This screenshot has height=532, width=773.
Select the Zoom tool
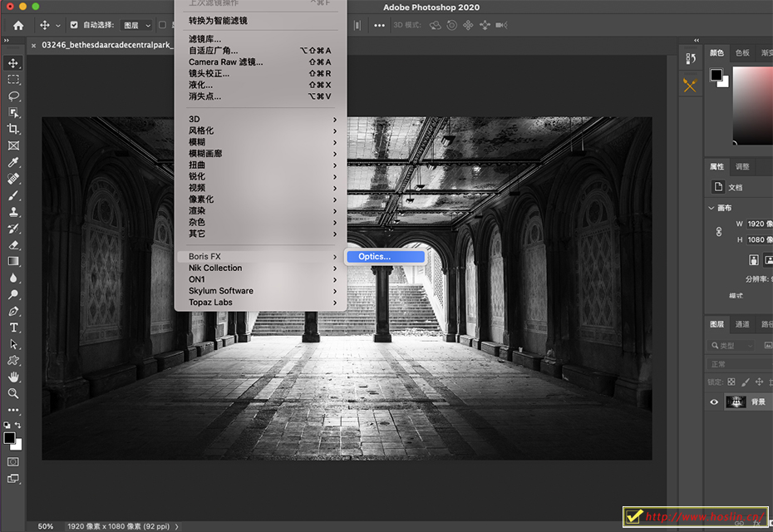[13, 393]
